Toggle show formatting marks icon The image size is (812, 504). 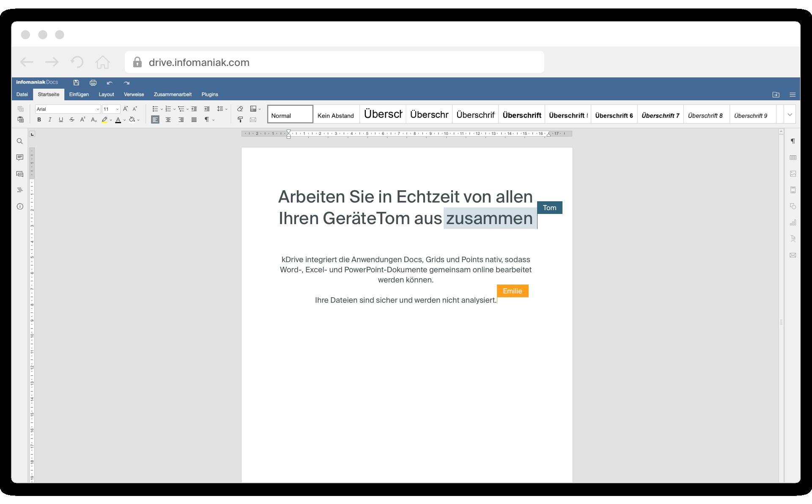pos(207,120)
